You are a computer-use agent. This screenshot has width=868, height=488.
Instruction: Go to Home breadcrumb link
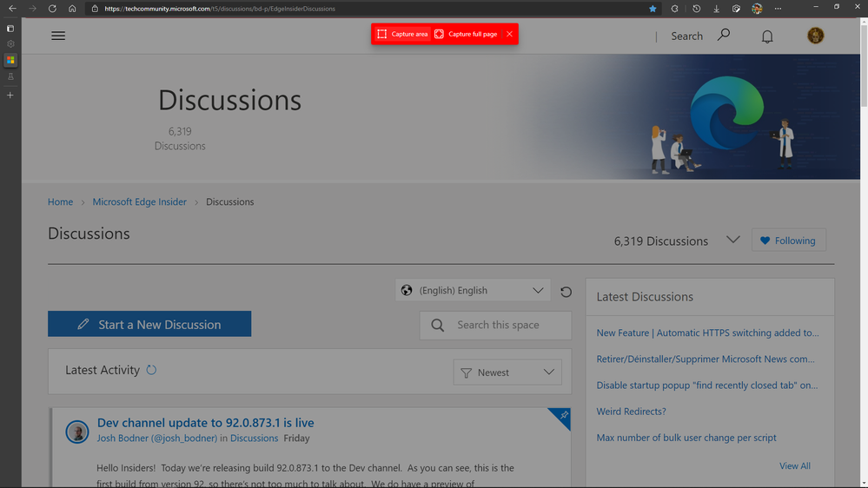[x=60, y=202]
